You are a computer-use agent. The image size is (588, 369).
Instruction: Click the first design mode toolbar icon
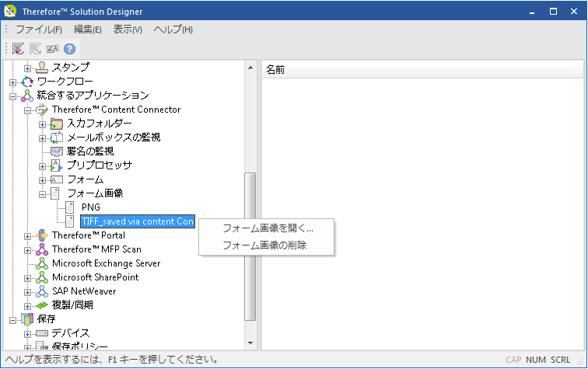(x=18, y=49)
